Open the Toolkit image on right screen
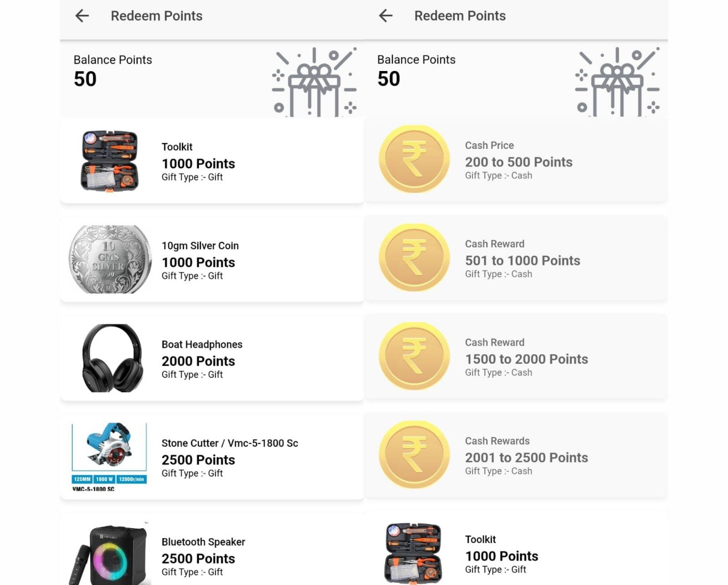Viewport: 728px width, 585px height. pos(413,553)
